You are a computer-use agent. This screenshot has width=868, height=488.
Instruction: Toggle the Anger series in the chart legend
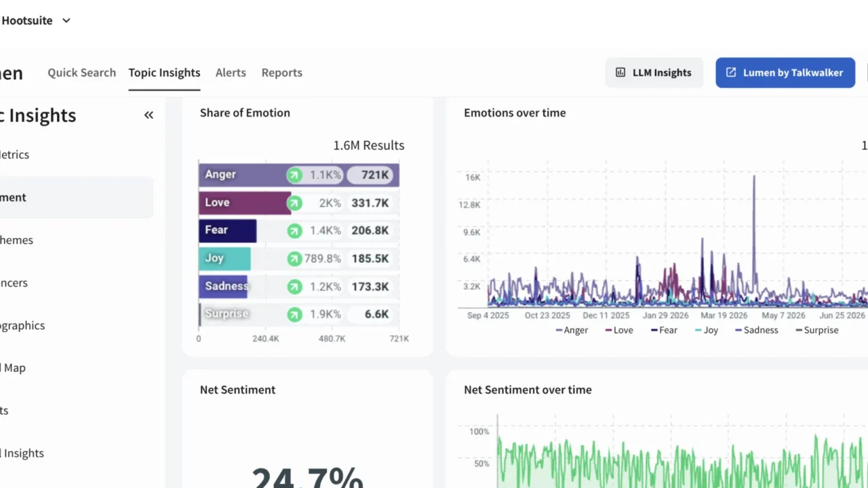pos(572,330)
